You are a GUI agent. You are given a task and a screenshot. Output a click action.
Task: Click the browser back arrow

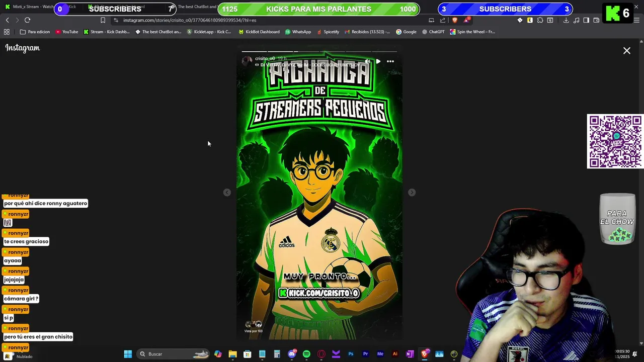tap(7, 20)
